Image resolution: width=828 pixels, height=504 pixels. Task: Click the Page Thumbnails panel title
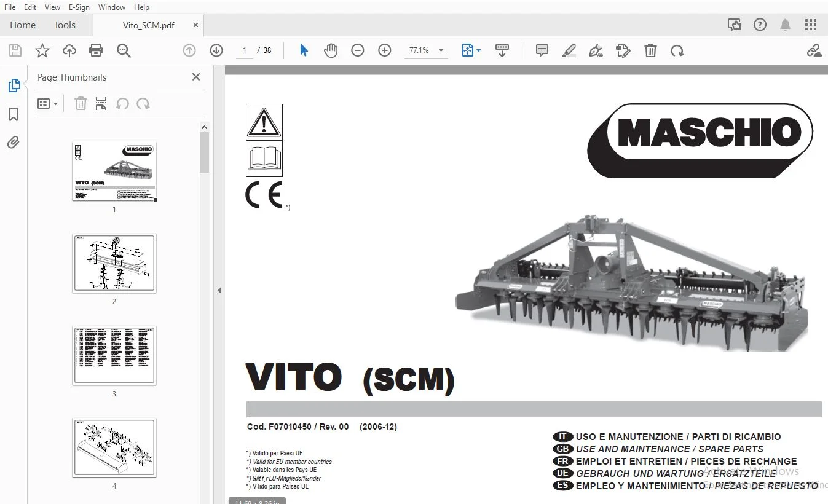coord(72,77)
